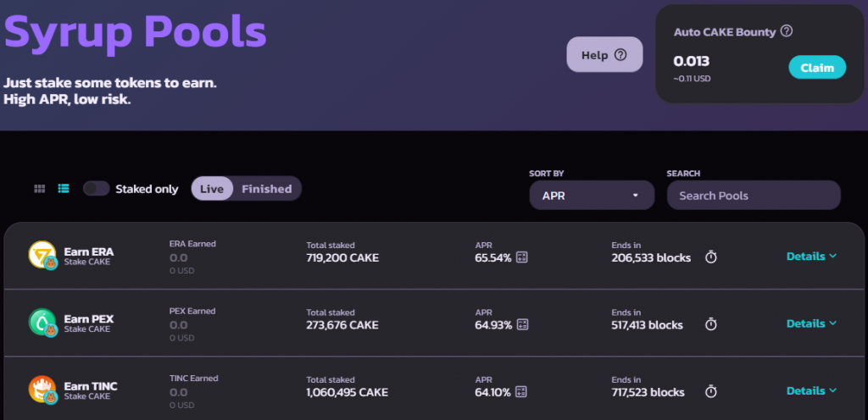868x420 pixels.
Task: Click the PEX Earned label
Action: click(x=192, y=311)
